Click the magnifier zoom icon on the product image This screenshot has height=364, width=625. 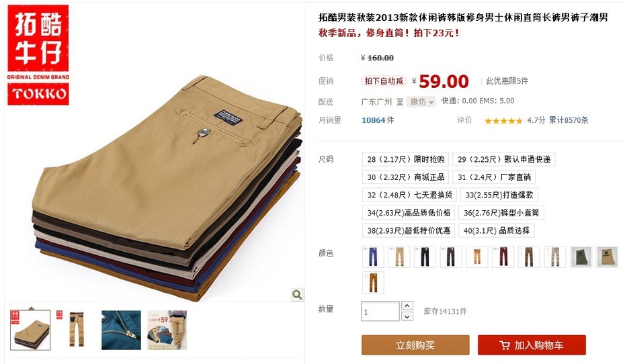click(x=297, y=295)
